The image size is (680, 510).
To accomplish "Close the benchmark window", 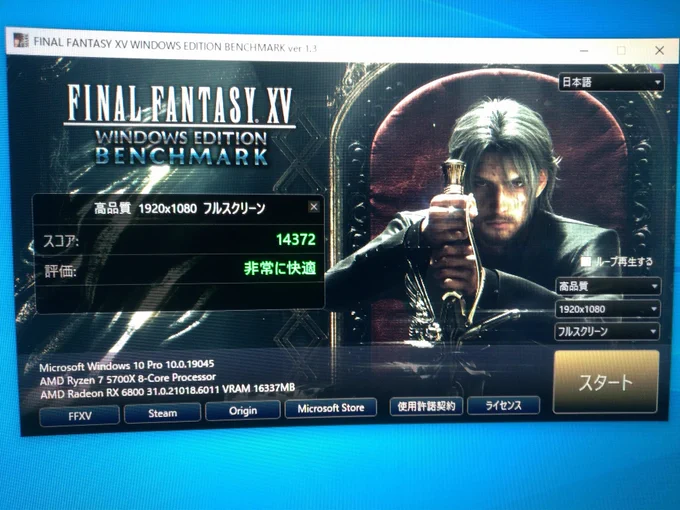I will click(x=660, y=50).
